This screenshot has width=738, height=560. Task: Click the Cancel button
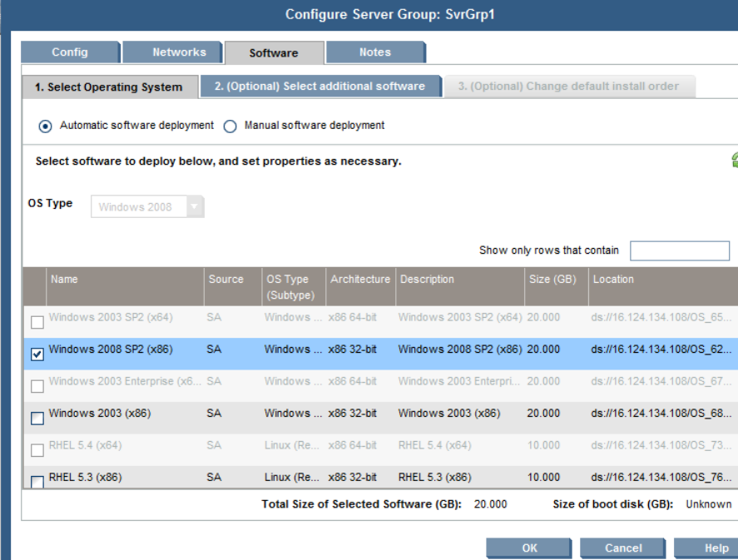point(623,548)
